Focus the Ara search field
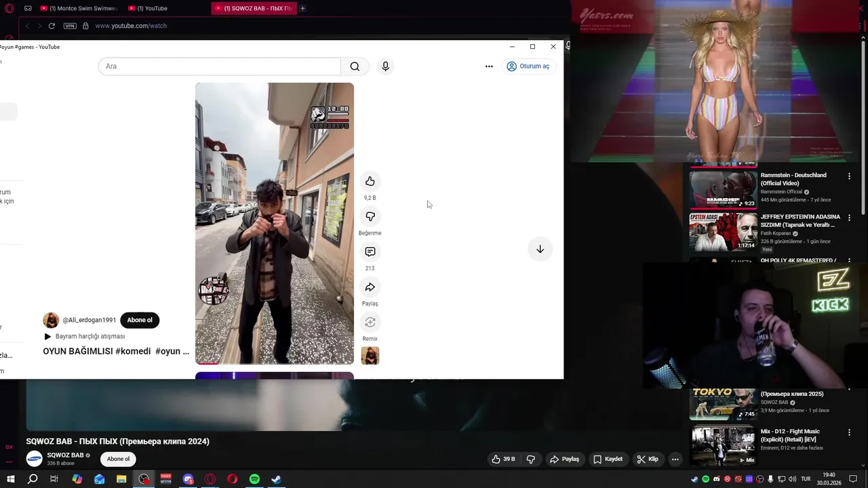 [219, 66]
